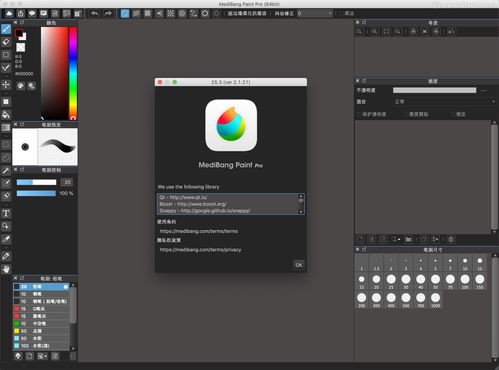Click the foreground black color swatch
499x370 pixels.
[x=19, y=33]
